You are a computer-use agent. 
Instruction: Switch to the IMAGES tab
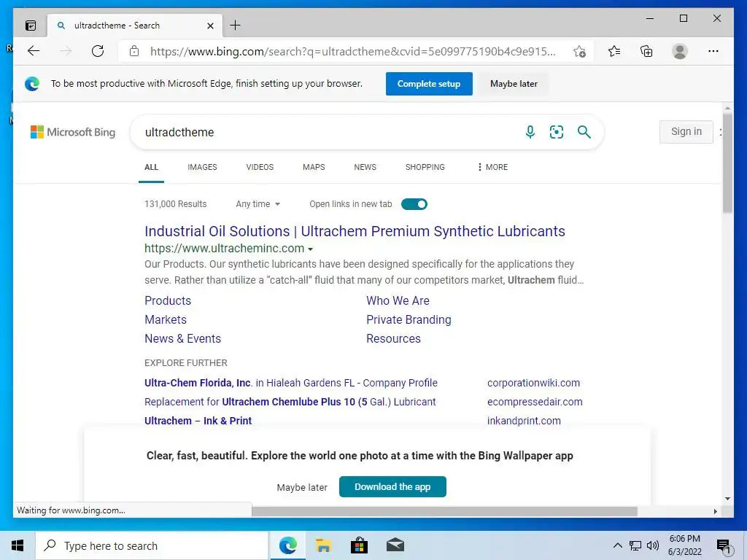pyautogui.click(x=202, y=167)
